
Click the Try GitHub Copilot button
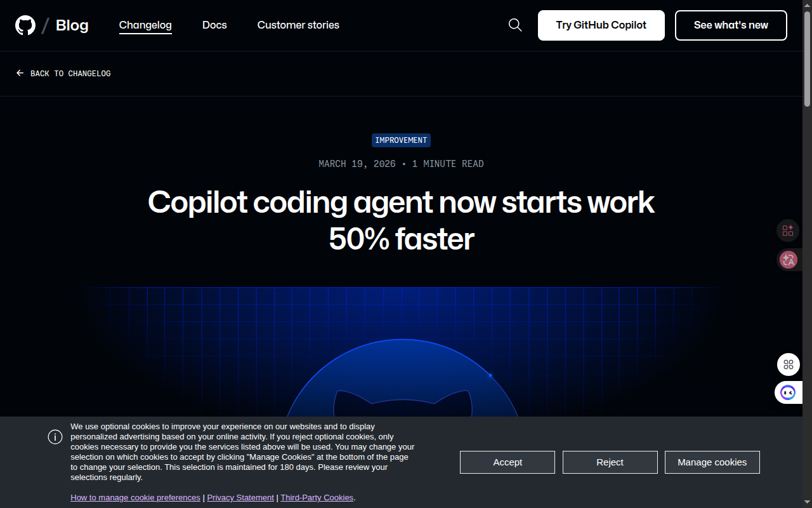coord(601,25)
